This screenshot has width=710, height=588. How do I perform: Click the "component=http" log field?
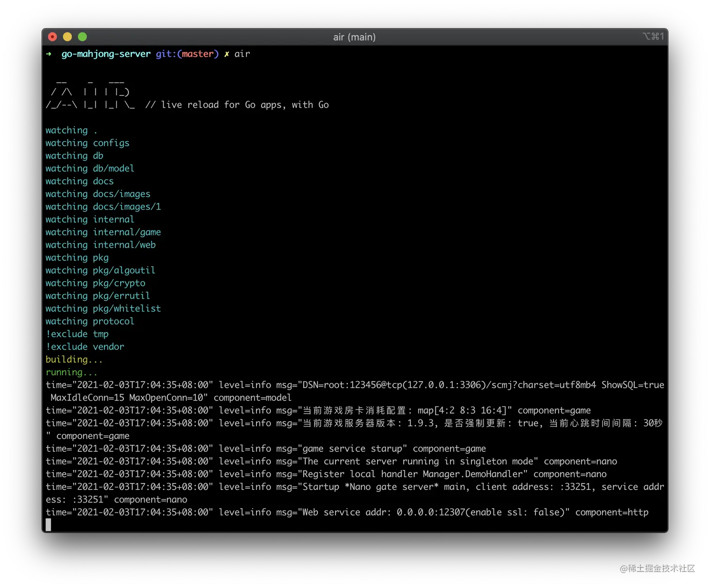612,512
